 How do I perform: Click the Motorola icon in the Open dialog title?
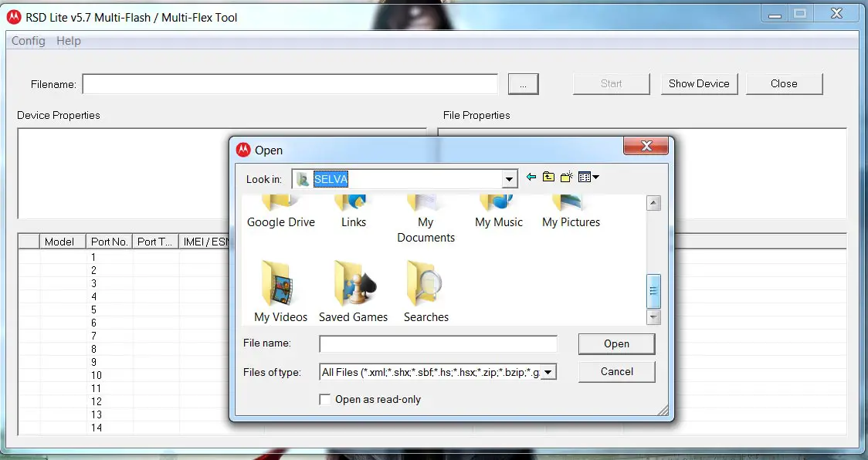[243, 150]
